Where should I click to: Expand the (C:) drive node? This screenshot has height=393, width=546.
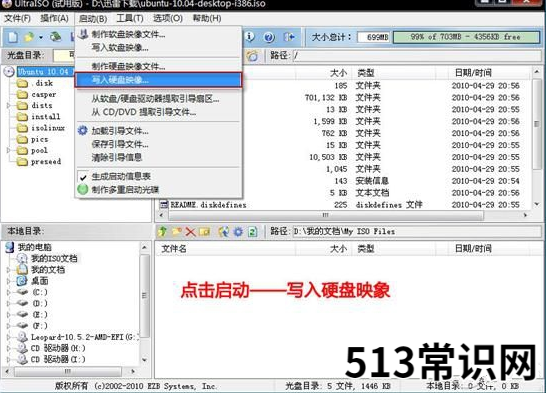coord(9,292)
